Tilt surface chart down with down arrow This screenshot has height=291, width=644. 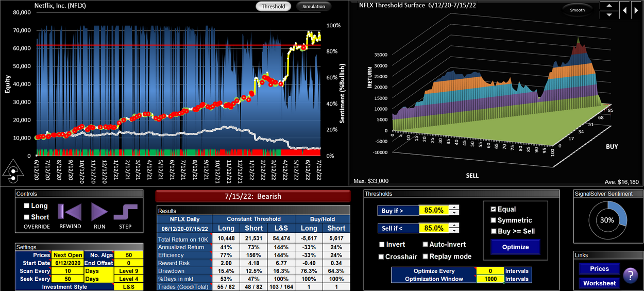click(609, 14)
